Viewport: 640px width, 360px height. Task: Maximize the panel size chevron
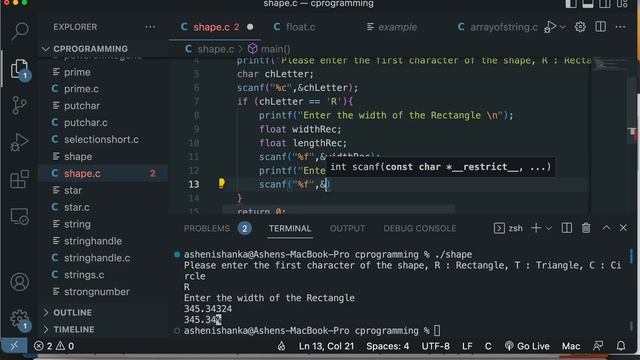pos(606,228)
